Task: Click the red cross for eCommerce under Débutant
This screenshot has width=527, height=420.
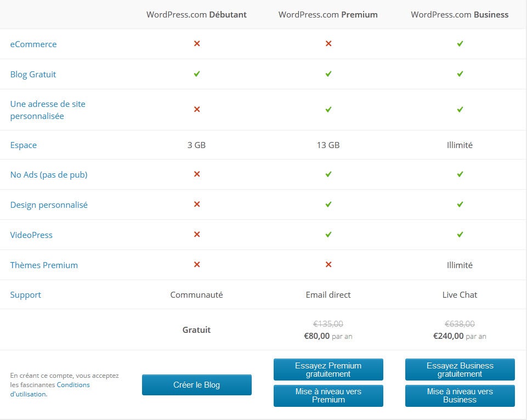Action: pos(197,43)
